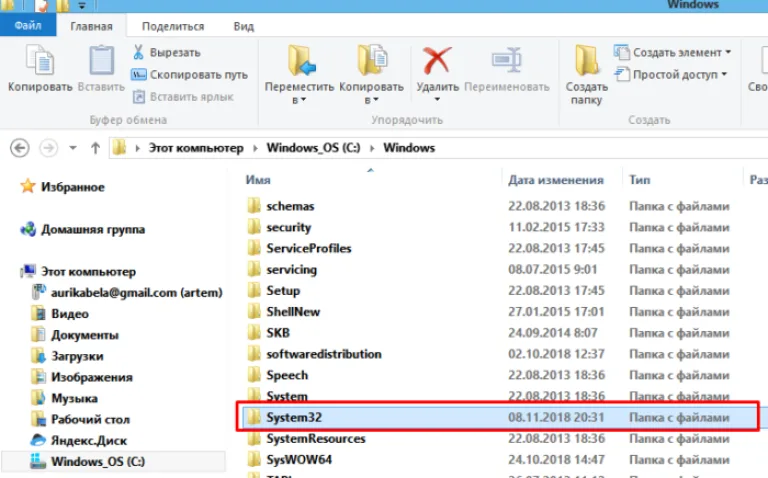The width and height of the screenshot is (768, 478).
Task: Click Вставить ярлык command
Action: pos(183,96)
